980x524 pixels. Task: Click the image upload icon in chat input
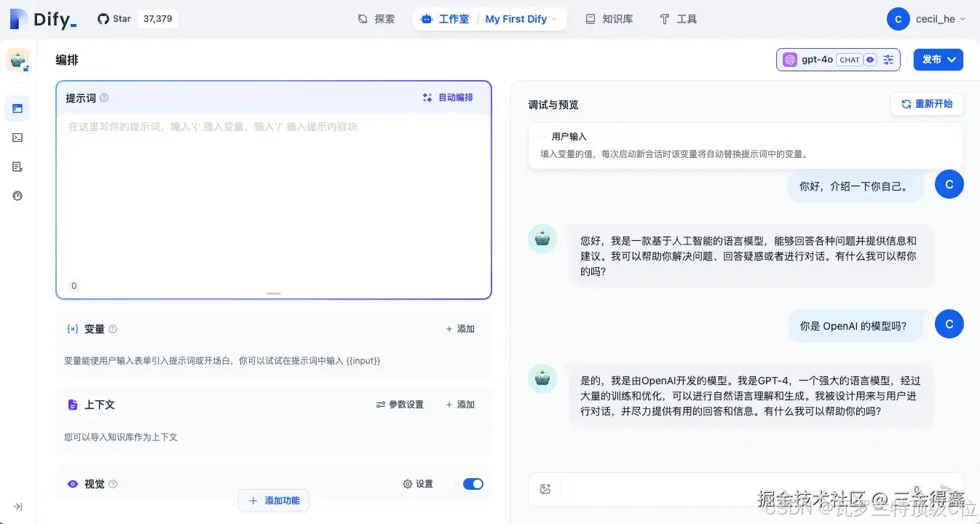point(545,489)
